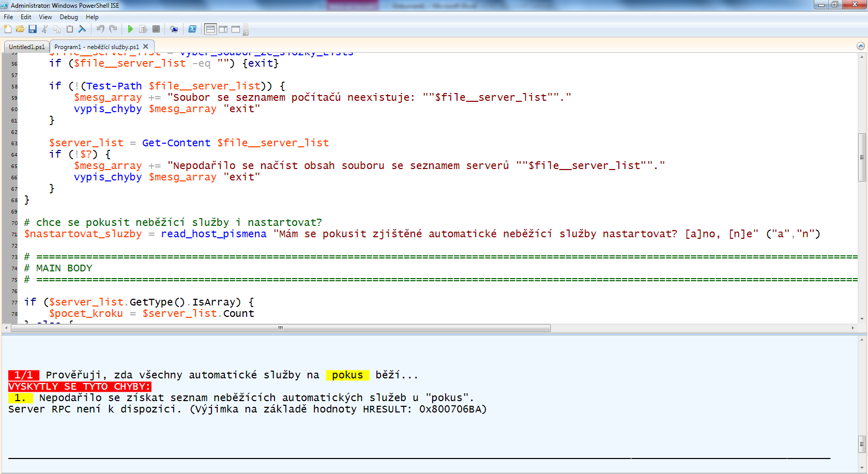Image resolution: width=868 pixels, height=474 pixels.
Task: Open the Help menu
Action: (92, 17)
